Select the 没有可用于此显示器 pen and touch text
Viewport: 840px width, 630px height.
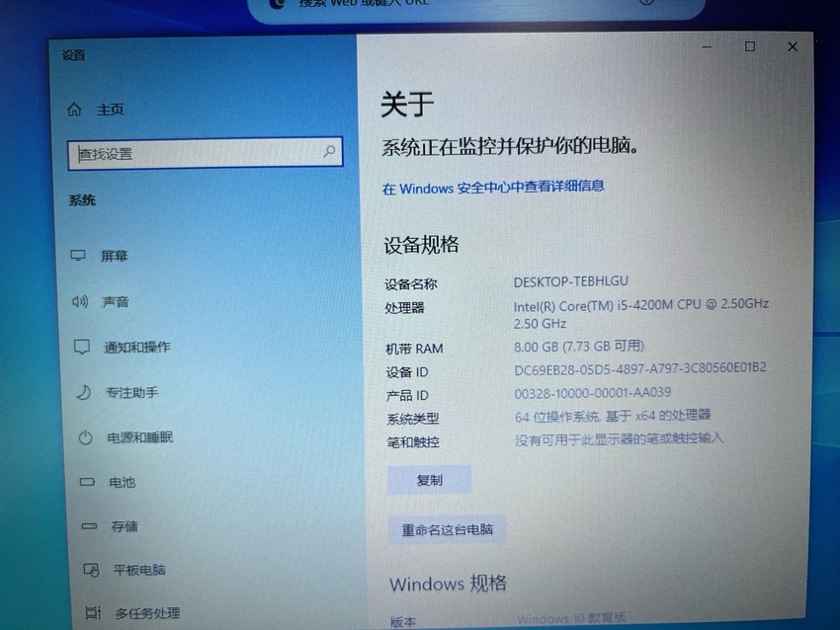click(619, 438)
